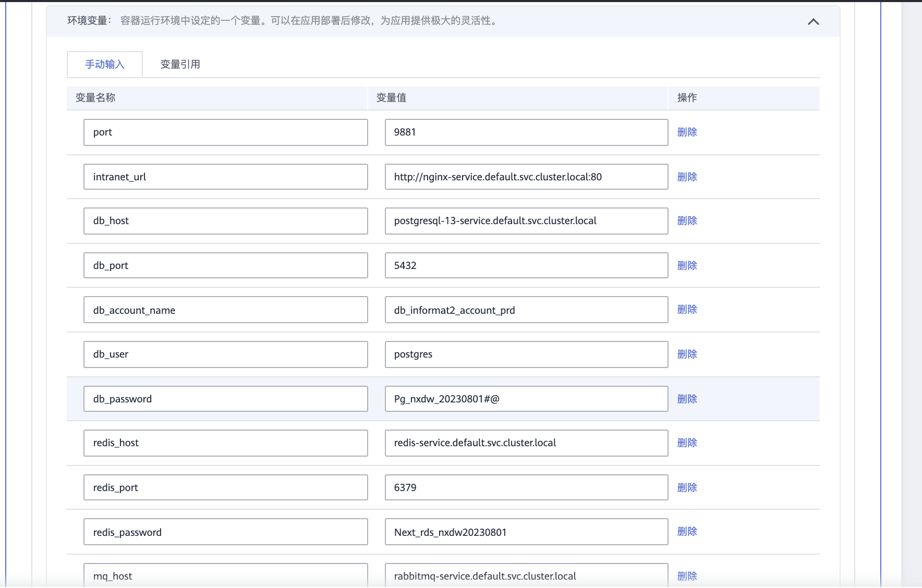Collapse the 环境变量 section with chevron
The image size is (922, 588).
pos(813,21)
